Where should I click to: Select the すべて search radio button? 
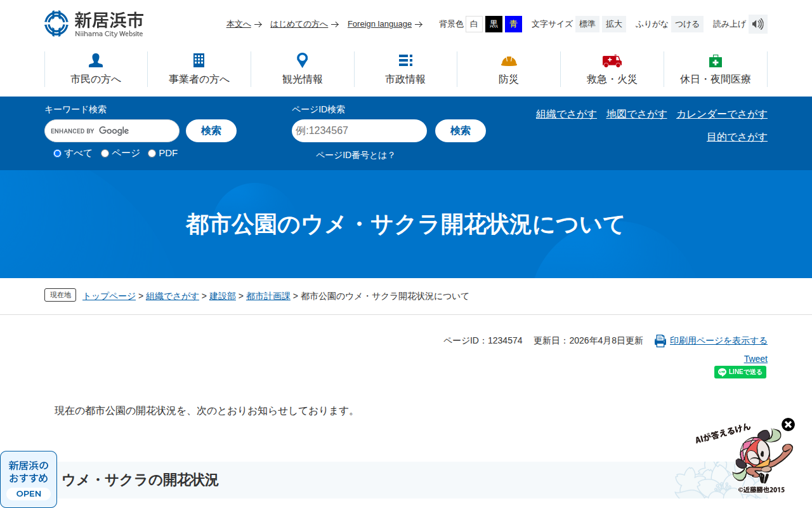(x=58, y=153)
